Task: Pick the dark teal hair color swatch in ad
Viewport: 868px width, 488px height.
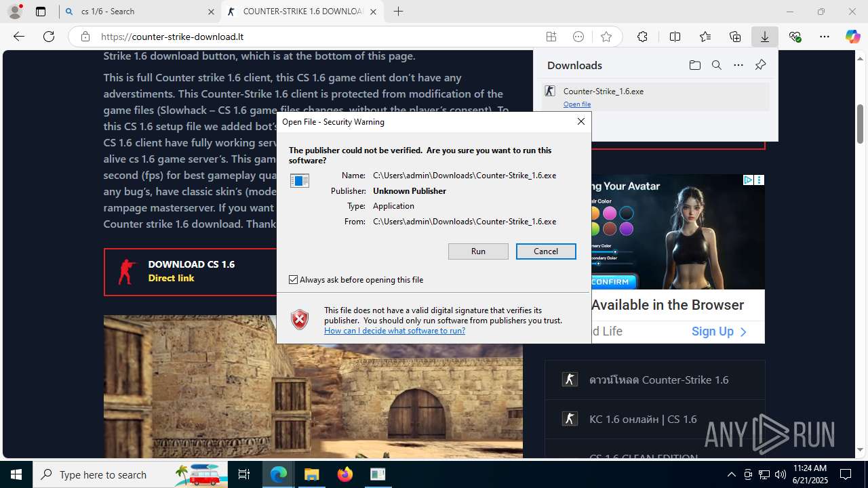Action: click(x=627, y=213)
